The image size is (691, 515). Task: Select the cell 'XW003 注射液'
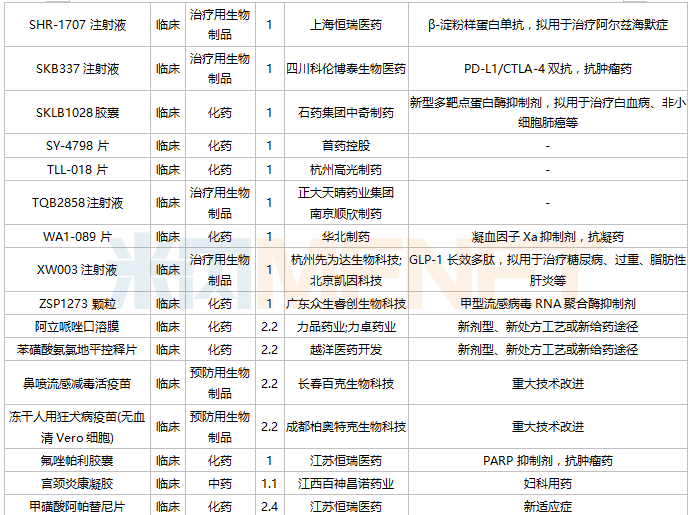click(x=78, y=270)
